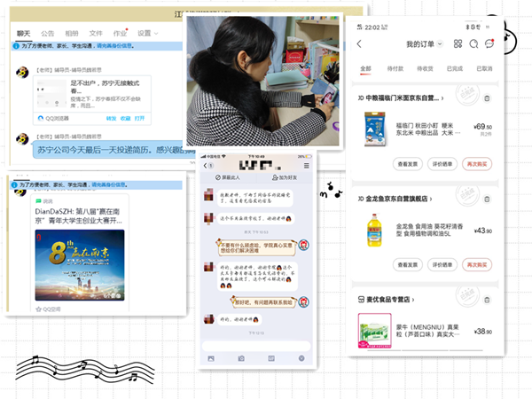Open the search icon in orders header
This screenshot has height=399, width=532.
tap(473, 43)
